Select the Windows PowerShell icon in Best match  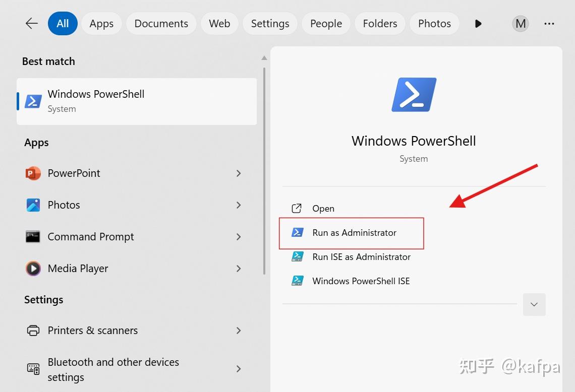(32, 101)
